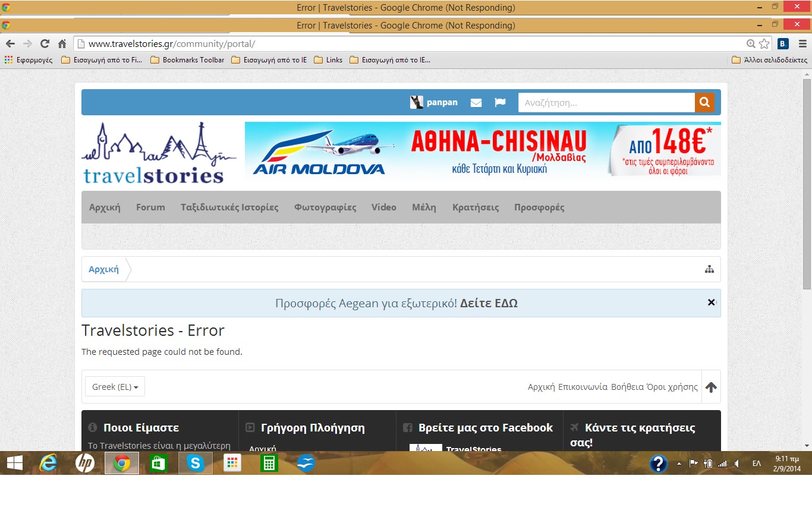The image size is (812, 523).
Task: Click in the Αναζήτηση search field
Action: coord(606,102)
